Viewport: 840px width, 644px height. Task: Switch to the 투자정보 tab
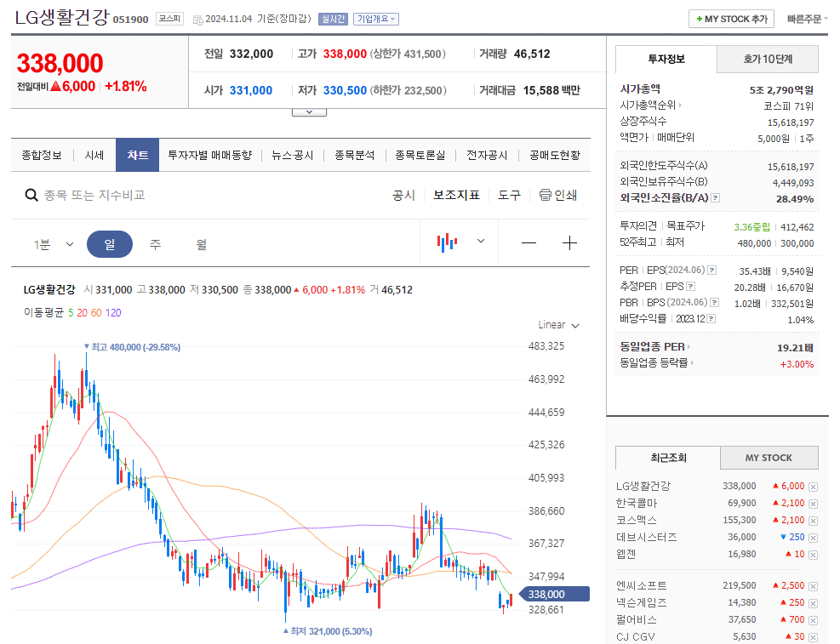pyautogui.click(x=666, y=59)
